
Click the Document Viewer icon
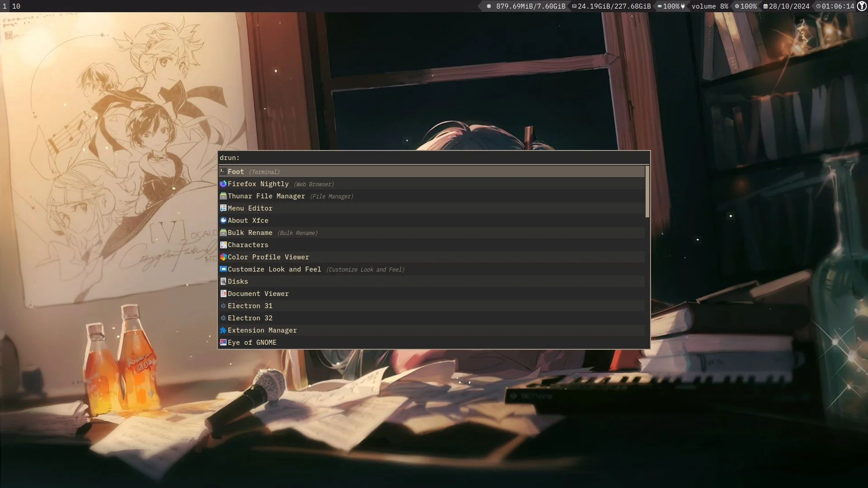[223, 294]
